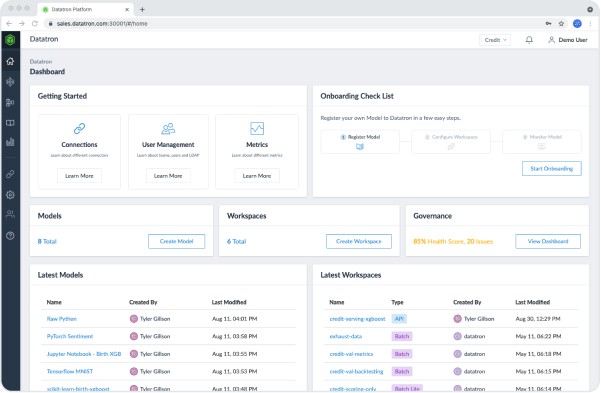The height and width of the screenshot is (393, 601).
Task: Click the User Management people icon
Action: point(168,128)
